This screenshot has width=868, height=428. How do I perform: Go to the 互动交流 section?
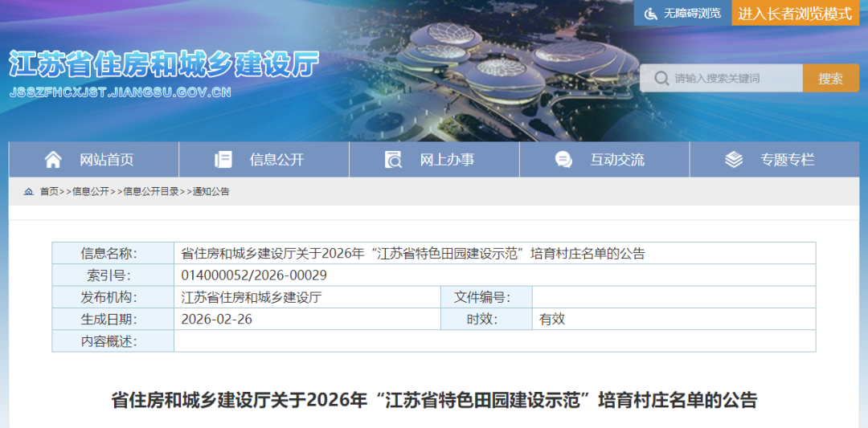[617, 160]
